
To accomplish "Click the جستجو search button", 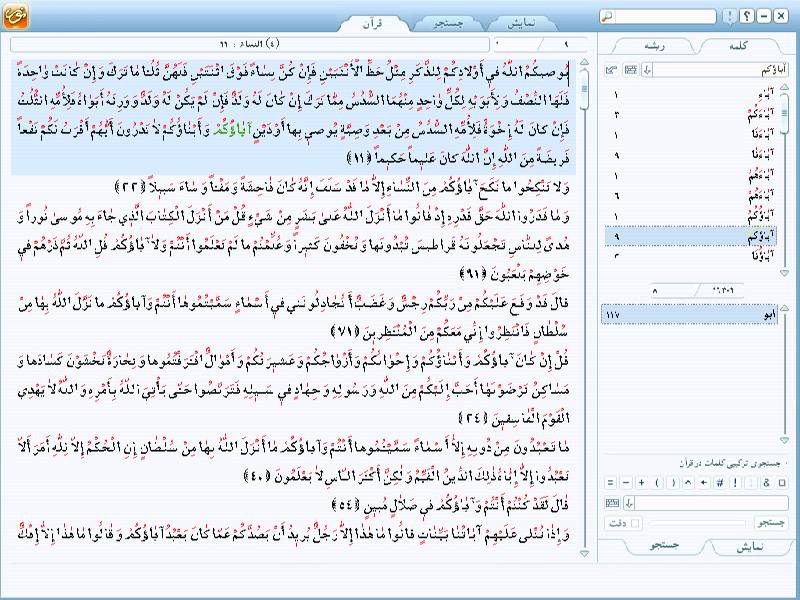I will [x=771, y=523].
